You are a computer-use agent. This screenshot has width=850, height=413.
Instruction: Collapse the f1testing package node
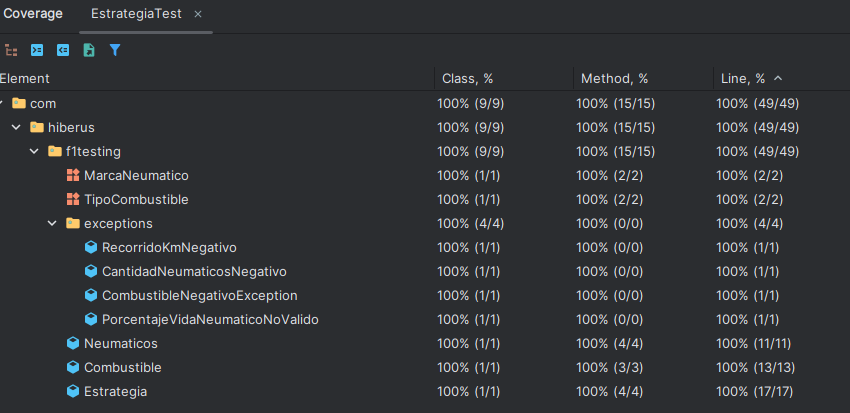click(34, 151)
